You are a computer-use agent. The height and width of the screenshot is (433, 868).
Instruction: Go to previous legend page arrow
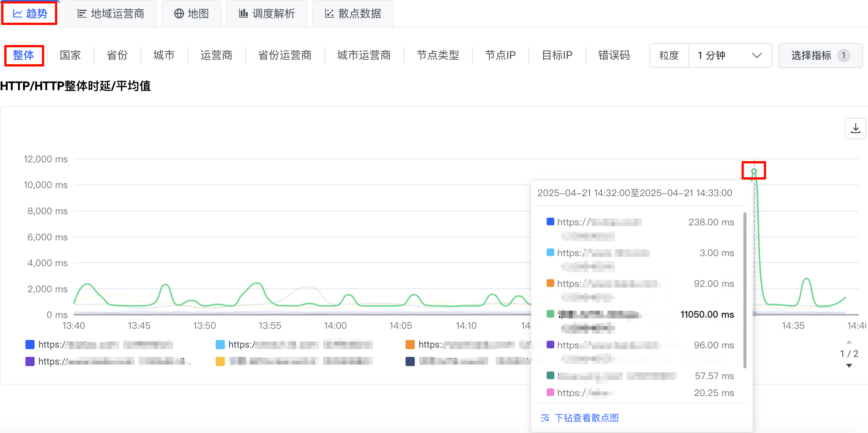849,342
